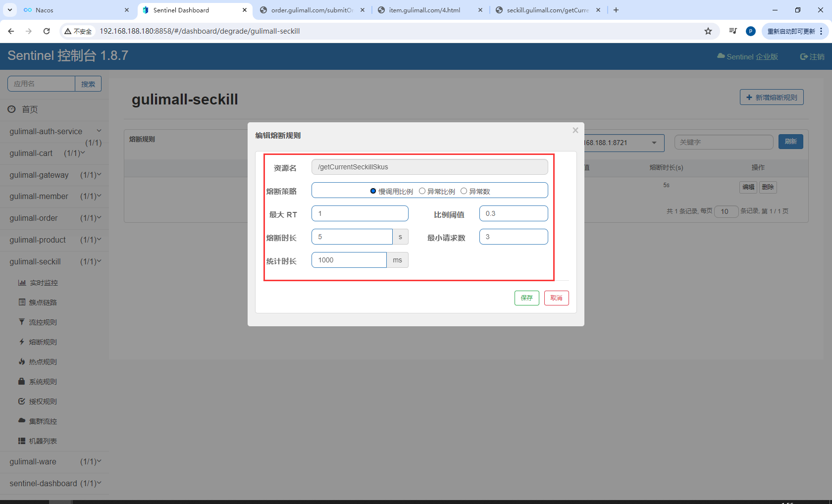Expand gulimall-order menu

[99, 217]
